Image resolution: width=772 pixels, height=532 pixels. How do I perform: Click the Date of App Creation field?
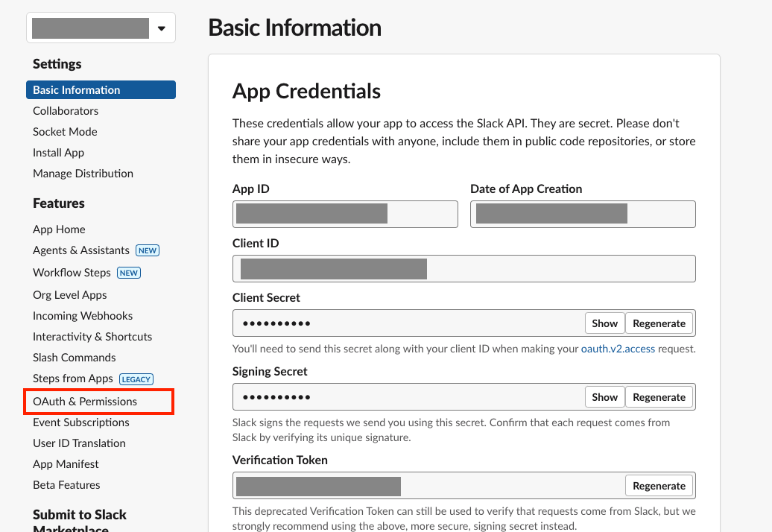pos(583,214)
